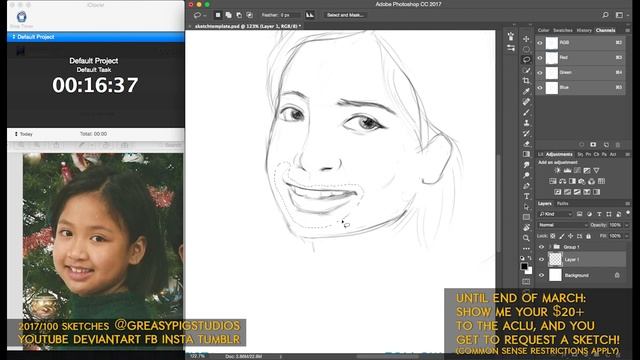Toggle visibility of Green channel
This screenshot has height=360, width=640.
point(540,73)
